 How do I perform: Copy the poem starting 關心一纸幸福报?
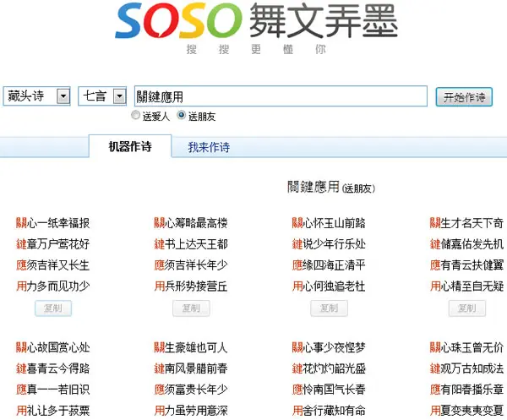tap(53, 308)
